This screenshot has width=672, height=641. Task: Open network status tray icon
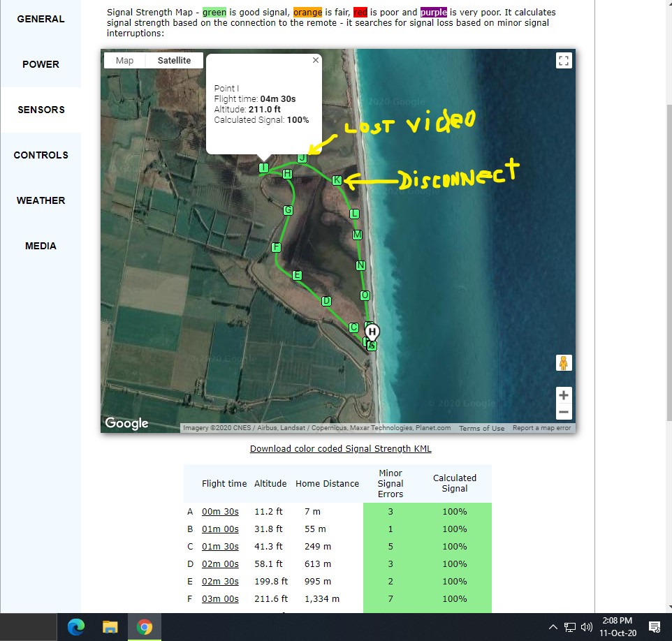569,627
